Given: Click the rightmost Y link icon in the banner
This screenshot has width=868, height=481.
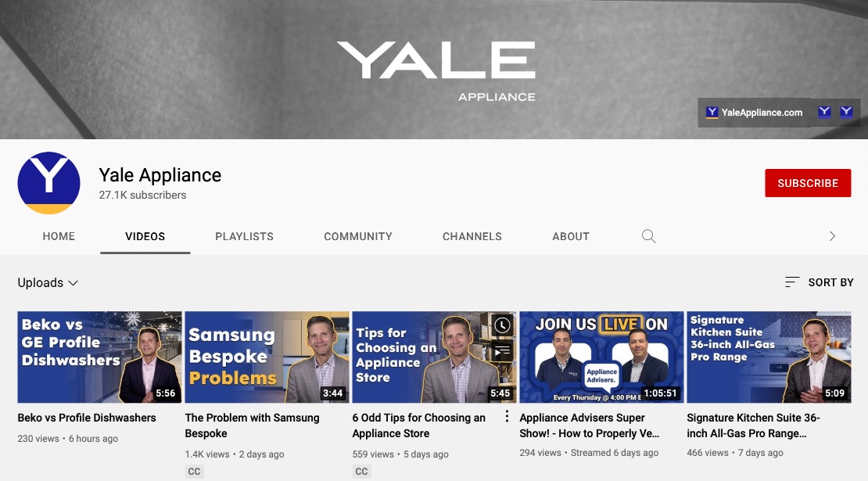Looking at the screenshot, I should click(x=846, y=113).
